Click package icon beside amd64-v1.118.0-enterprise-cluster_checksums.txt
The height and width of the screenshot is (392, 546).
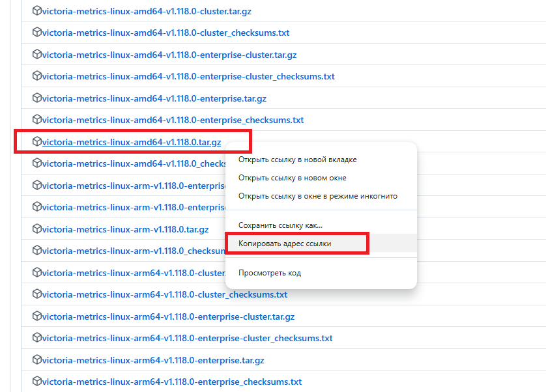tap(37, 76)
